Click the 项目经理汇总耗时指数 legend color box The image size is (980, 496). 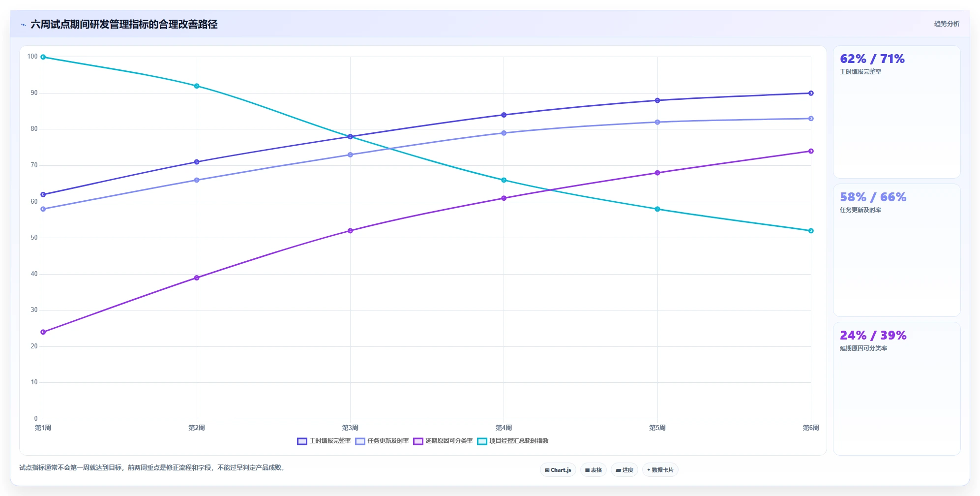(482, 441)
